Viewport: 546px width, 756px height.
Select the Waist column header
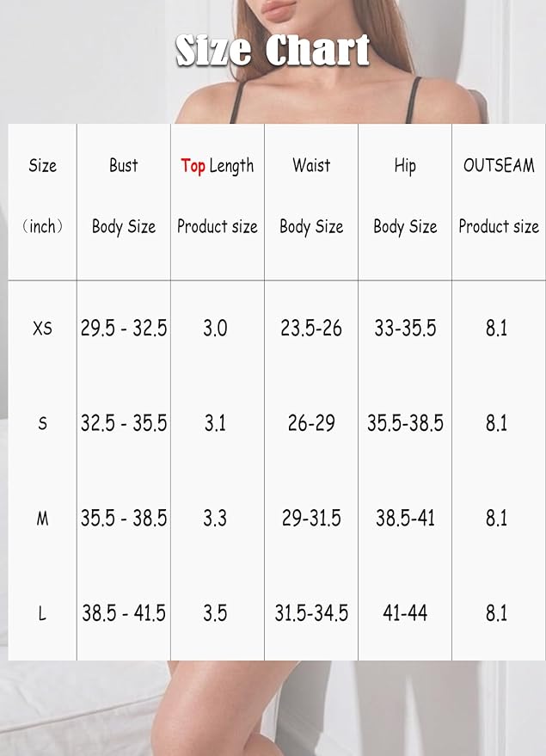[311, 165]
